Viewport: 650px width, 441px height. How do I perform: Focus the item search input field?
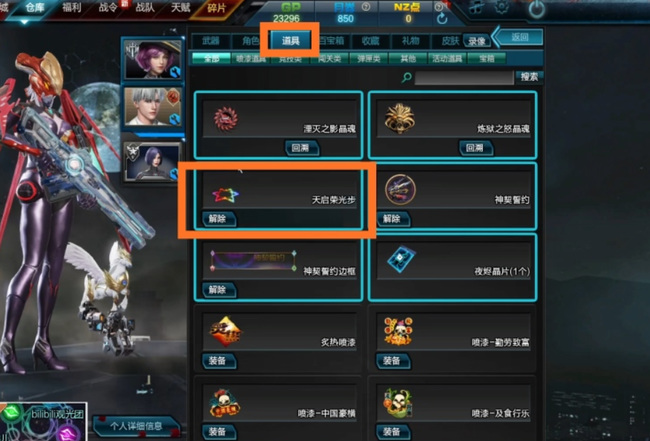click(464, 78)
